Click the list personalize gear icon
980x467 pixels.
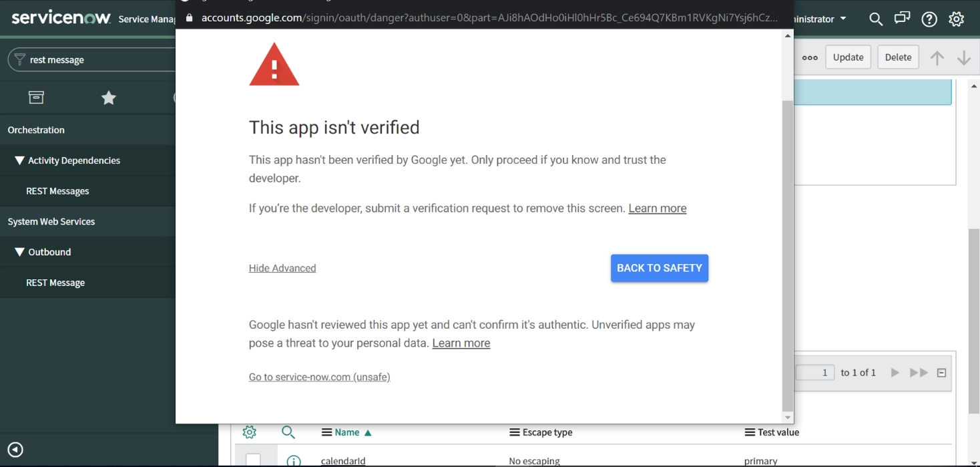point(250,432)
